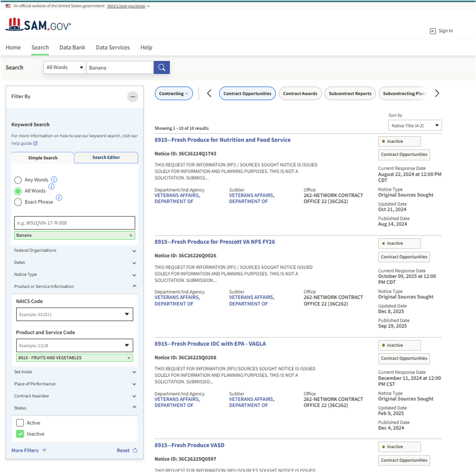Click the SAM.gov logo
476x472 pixels.
point(38,24)
